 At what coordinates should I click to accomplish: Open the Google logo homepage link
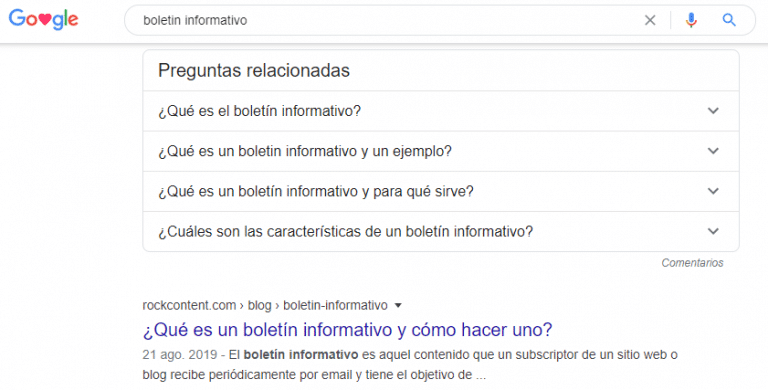[44, 20]
